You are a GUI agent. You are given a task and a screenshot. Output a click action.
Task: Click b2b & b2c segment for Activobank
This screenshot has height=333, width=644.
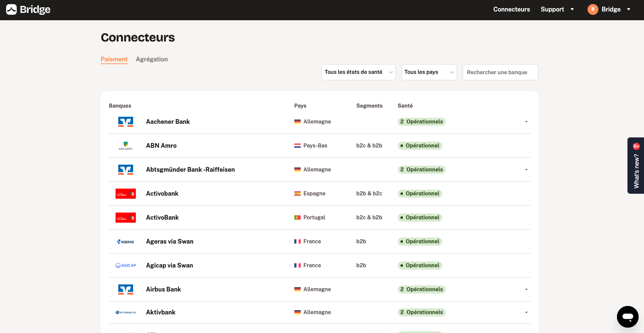tap(369, 194)
